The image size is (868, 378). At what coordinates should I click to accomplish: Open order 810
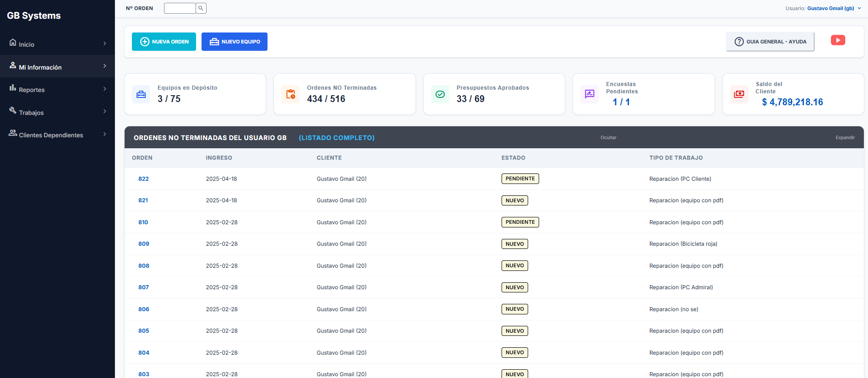pos(143,222)
